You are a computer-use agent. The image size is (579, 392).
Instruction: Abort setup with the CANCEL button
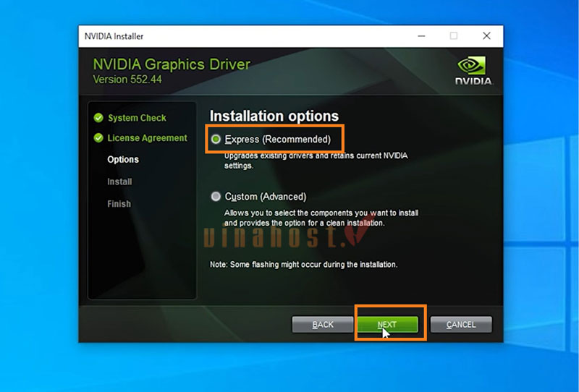coord(461,325)
